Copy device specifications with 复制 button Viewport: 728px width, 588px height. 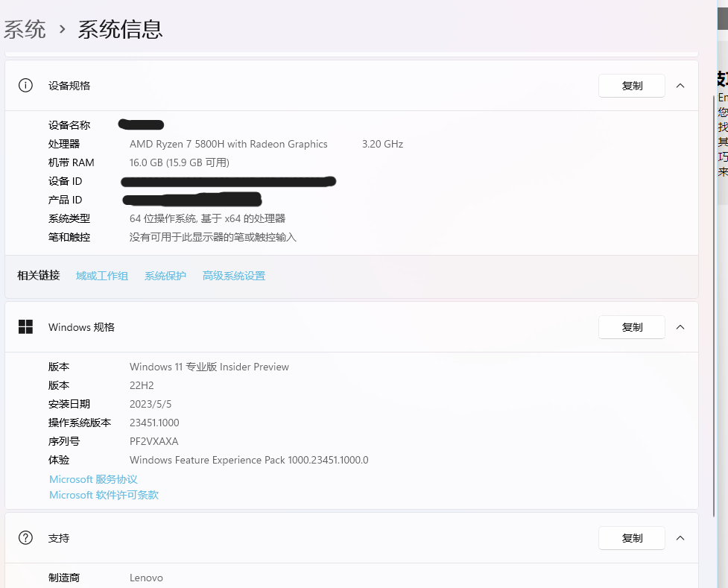[x=631, y=86]
